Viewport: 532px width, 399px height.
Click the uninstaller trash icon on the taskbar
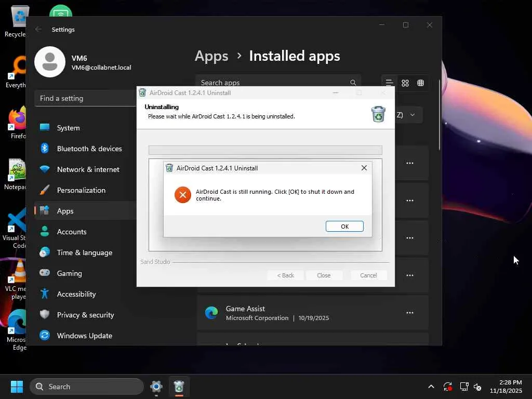point(179,387)
